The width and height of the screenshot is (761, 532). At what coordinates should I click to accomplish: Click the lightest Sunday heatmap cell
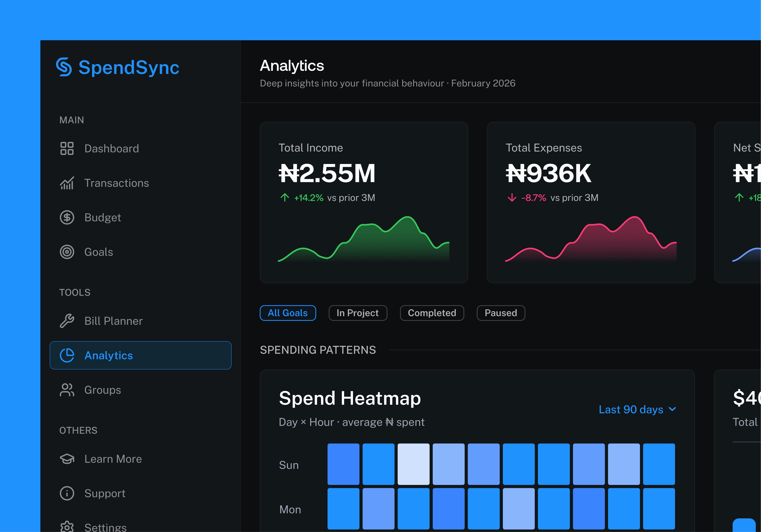413,464
